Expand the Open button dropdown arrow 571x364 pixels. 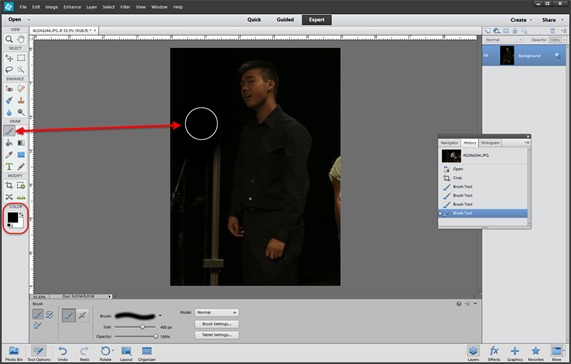pyautogui.click(x=29, y=20)
